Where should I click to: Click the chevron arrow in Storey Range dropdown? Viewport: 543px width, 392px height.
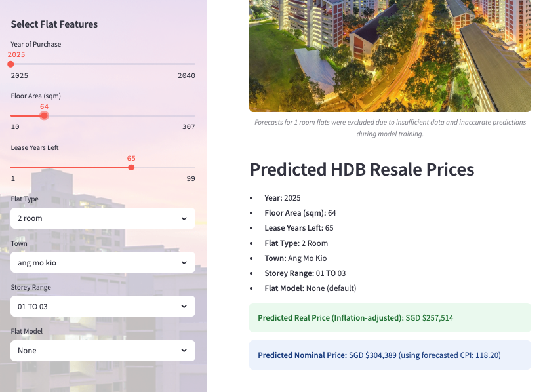pos(184,306)
